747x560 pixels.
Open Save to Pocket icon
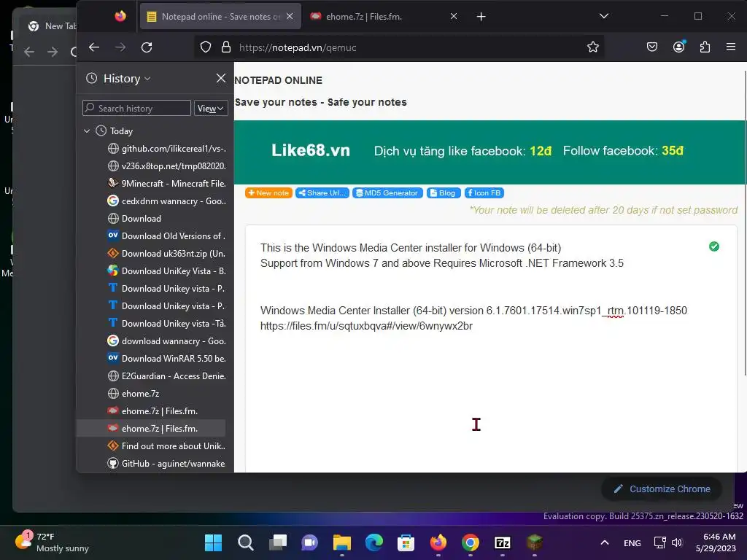652,47
